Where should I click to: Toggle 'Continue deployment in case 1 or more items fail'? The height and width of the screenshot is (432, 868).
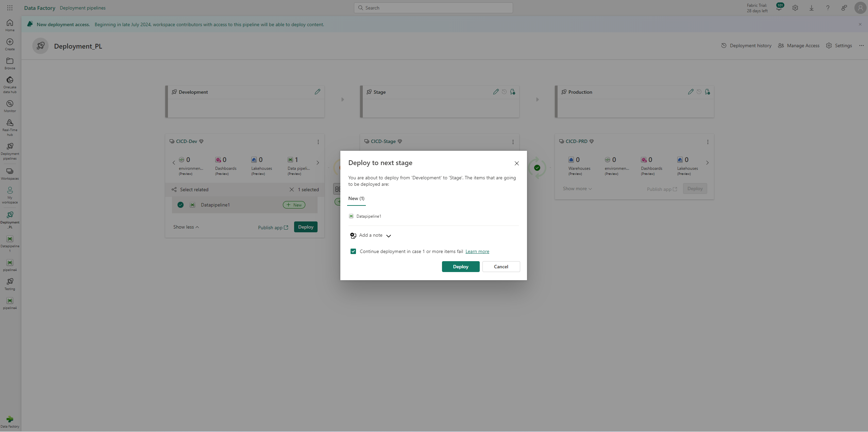click(x=353, y=251)
